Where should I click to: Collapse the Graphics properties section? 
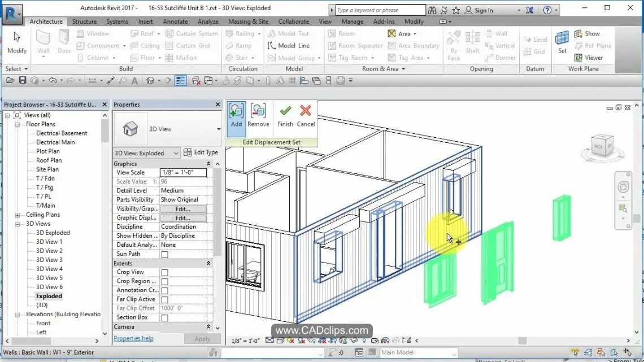click(x=208, y=164)
